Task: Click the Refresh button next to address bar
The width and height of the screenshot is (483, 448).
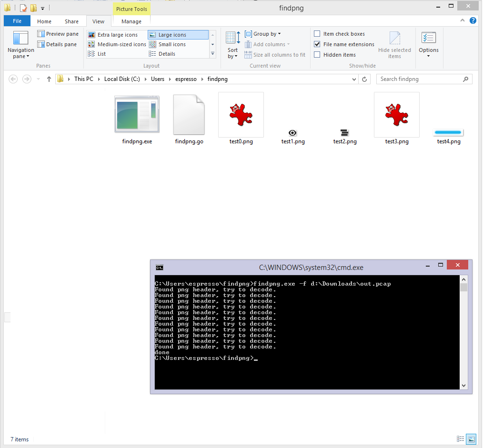Action: click(x=365, y=79)
